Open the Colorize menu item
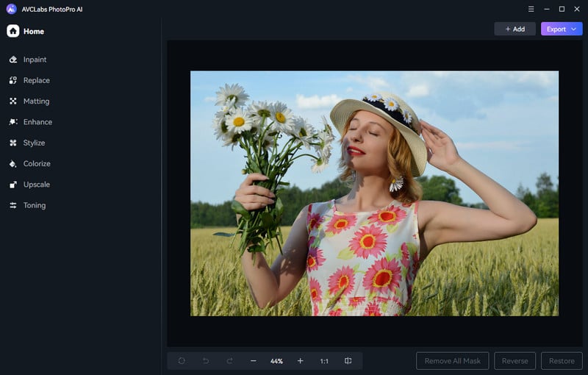 [x=37, y=164]
